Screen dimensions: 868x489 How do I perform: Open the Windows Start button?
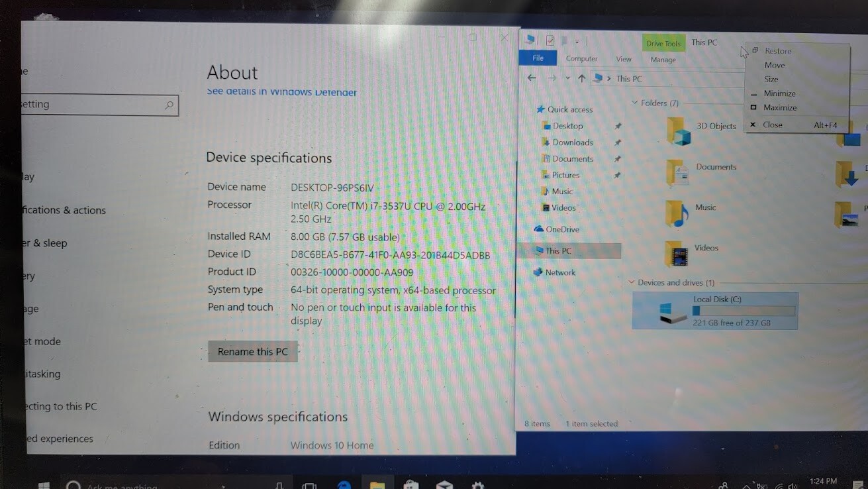(44, 486)
